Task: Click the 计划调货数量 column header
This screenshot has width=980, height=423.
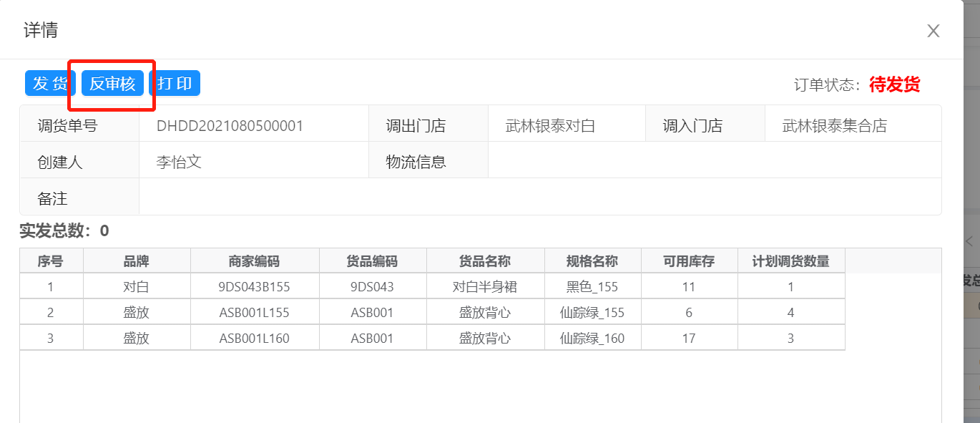Action: (x=790, y=261)
